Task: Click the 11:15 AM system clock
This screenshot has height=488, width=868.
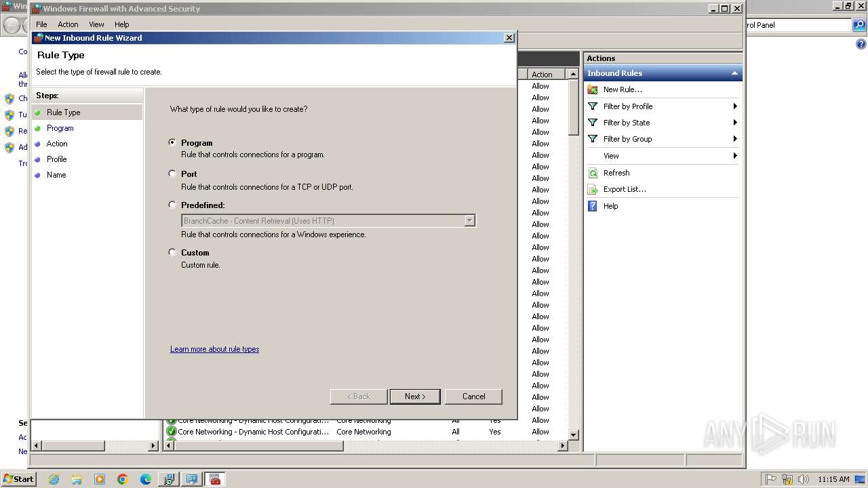Action: click(x=833, y=479)
